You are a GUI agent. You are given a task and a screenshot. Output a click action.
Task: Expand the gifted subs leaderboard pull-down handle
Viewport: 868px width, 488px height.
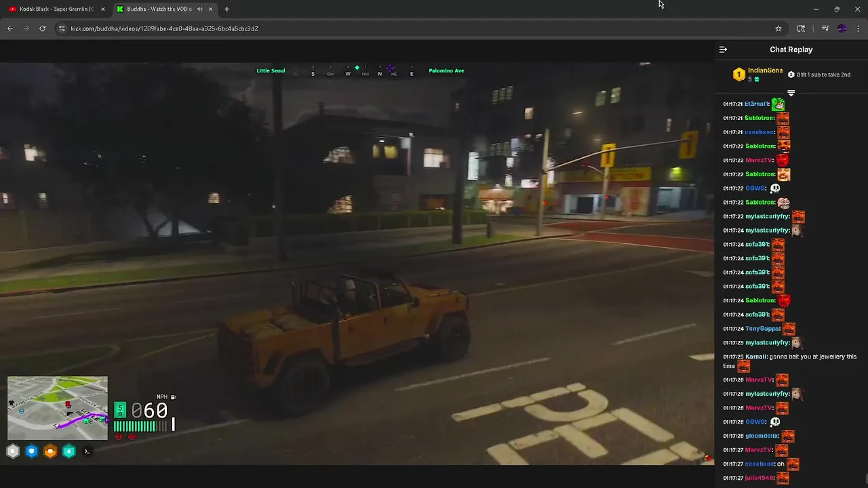(x=791, y=93)
